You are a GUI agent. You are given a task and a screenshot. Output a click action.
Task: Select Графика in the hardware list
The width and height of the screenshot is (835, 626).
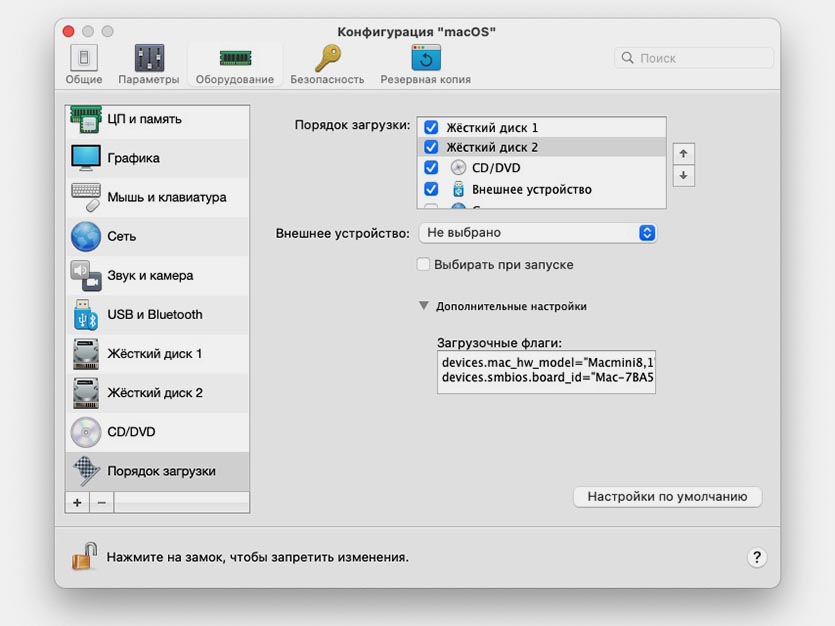pos(157,158)
